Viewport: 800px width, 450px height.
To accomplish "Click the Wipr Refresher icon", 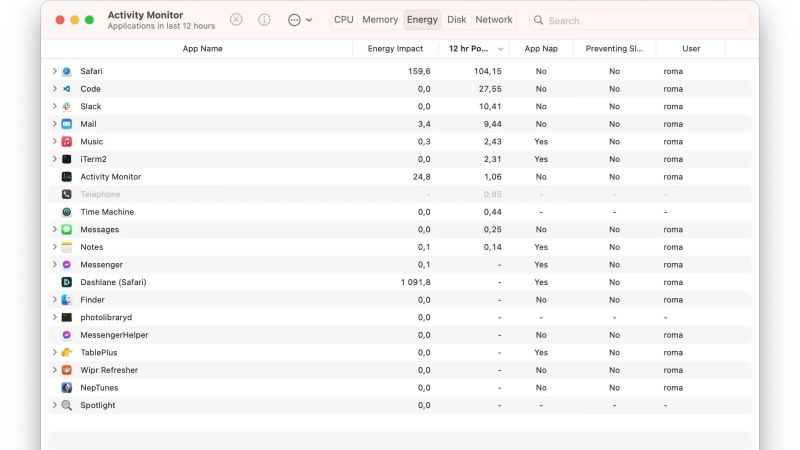I will (x=67, y=370).
